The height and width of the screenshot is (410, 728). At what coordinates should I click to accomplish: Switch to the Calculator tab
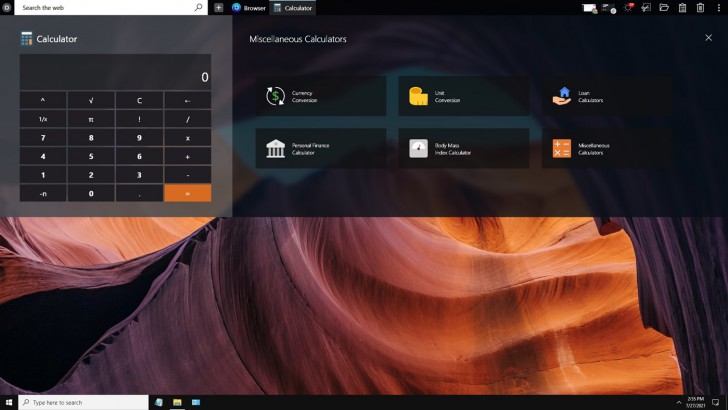coord(293,7)
